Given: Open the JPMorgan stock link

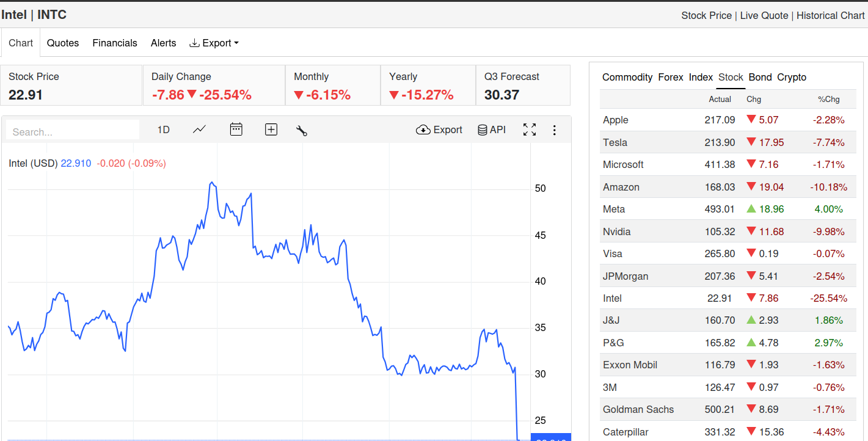Looking at the screenshot, I should point(625,276).
